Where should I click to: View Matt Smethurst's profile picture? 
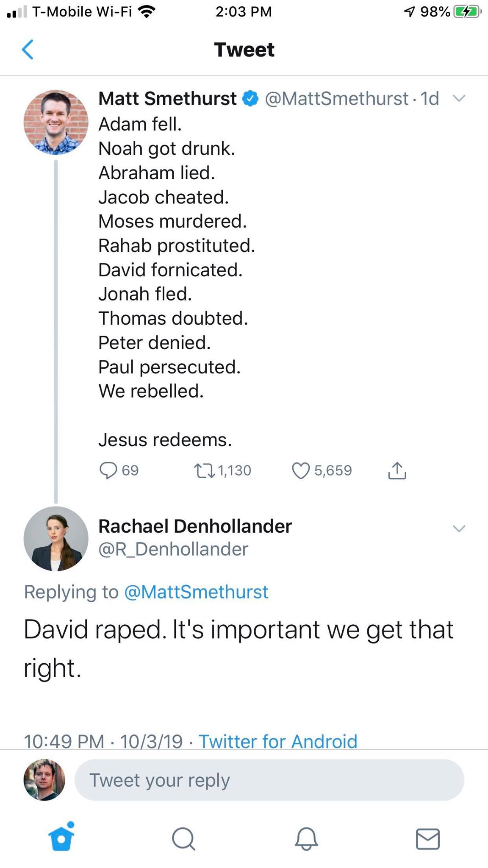point(56,122)
